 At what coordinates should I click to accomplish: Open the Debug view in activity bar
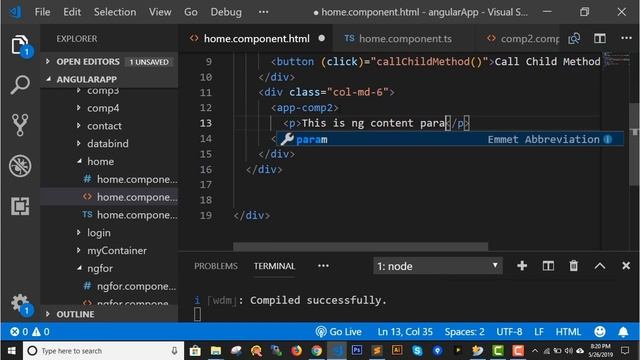coord(20,166)
